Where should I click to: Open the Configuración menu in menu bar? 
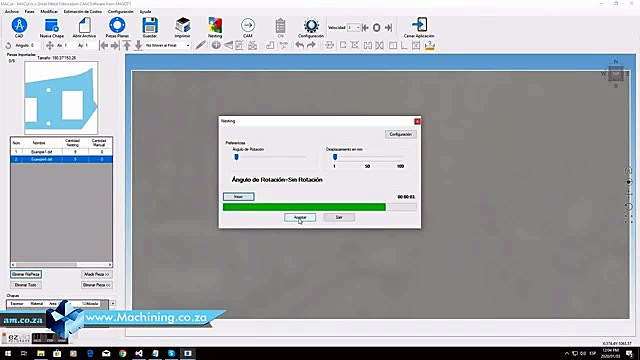coord(120,11)
